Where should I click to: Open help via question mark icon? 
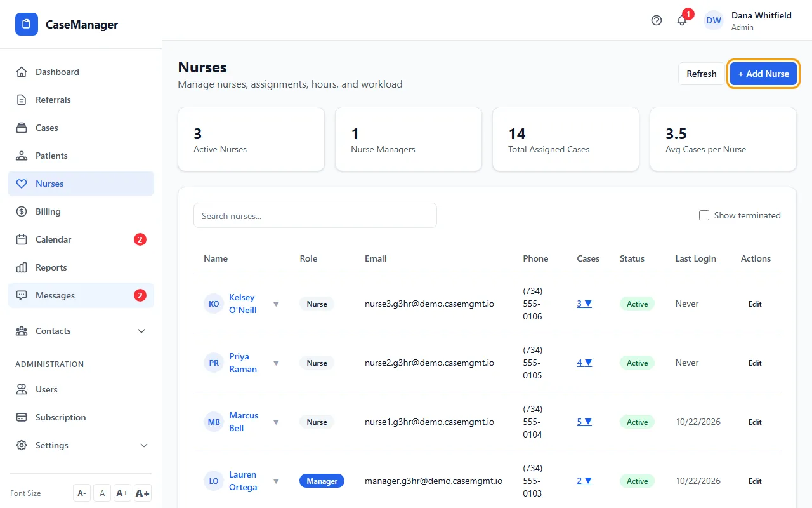click(657, 20)
